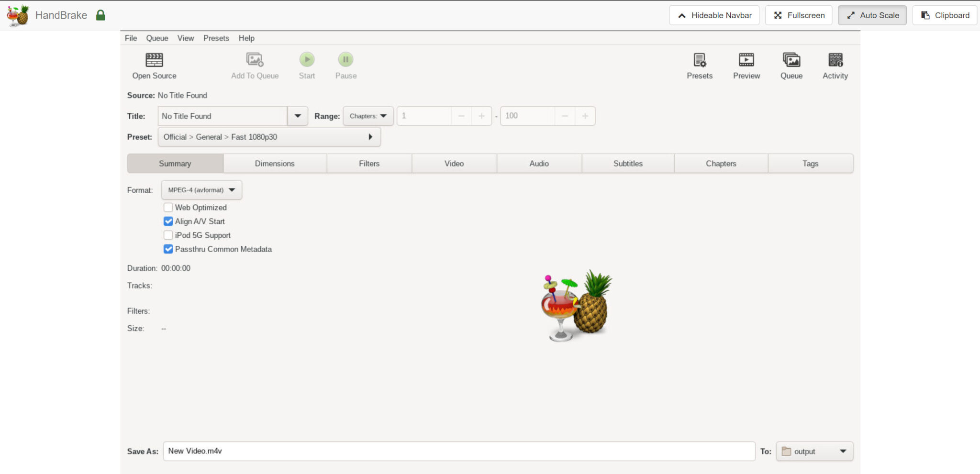The image size is (980, 474).
Task: Pause the current encode
Action: click(x=345, y=59)
